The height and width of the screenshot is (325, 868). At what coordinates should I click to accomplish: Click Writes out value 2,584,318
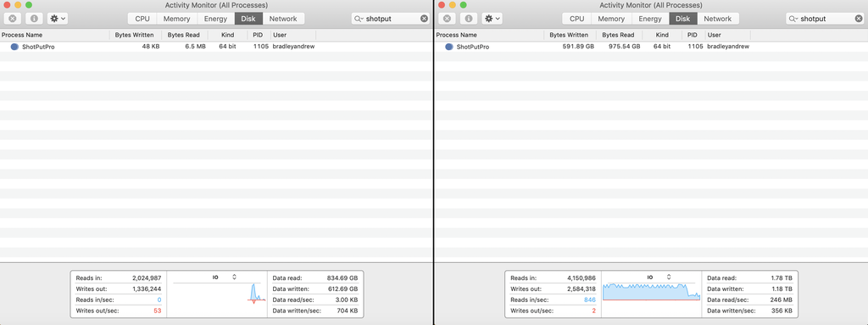(x=581, y=289)
